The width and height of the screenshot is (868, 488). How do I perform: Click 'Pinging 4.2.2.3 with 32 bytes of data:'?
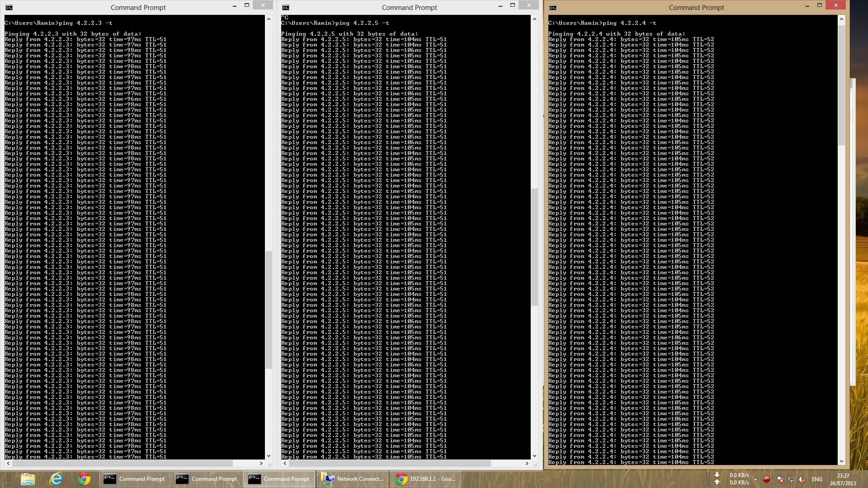pyautogui.click(x=73, y=34)
